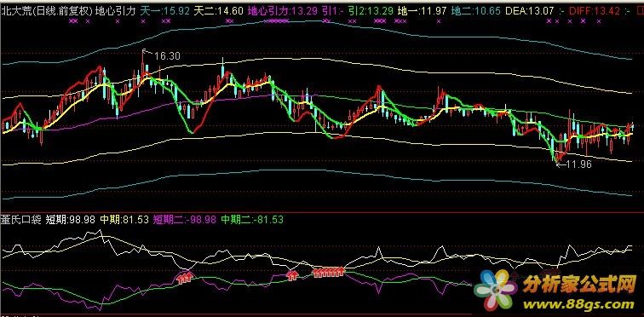The image size is (644, 317).
Task: Click the first red buy-arrow signal cluster
Action: [185, 278]
